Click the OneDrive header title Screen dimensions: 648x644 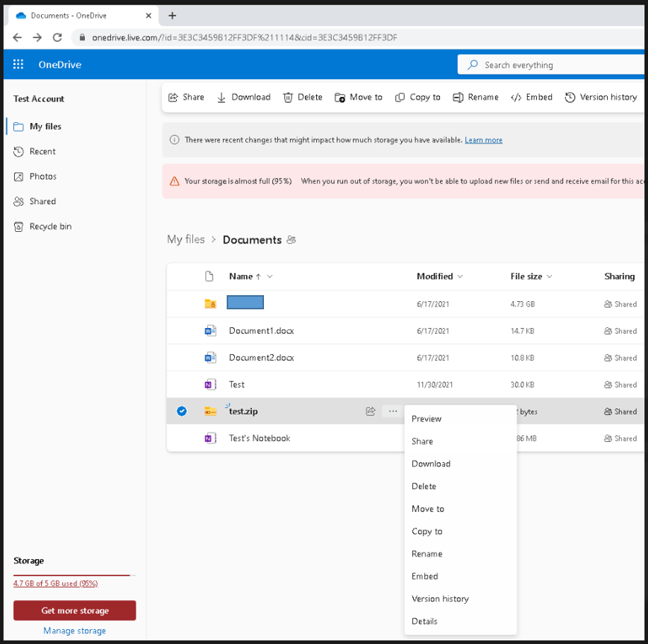pos(60,64)
